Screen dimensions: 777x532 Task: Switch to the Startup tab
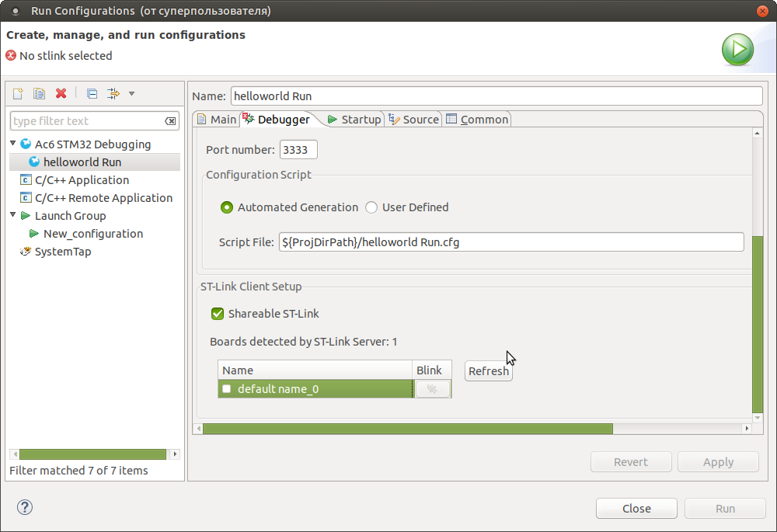[354, 119]
